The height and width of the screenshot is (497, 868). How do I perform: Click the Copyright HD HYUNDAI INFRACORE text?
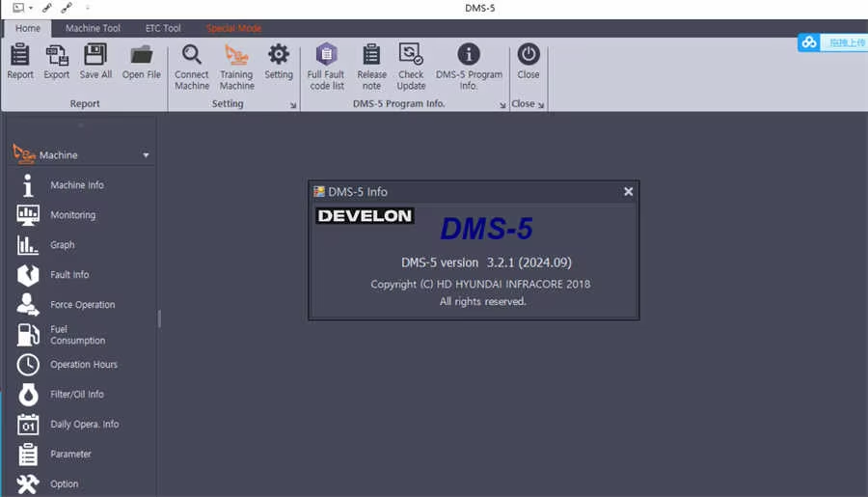480,285
